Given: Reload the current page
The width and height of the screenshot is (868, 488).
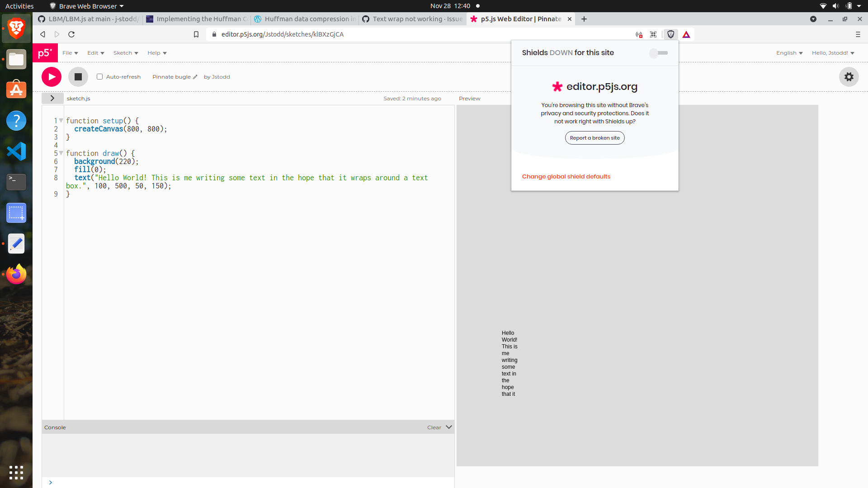Looking at the screenshot, I should coord(71,34).
